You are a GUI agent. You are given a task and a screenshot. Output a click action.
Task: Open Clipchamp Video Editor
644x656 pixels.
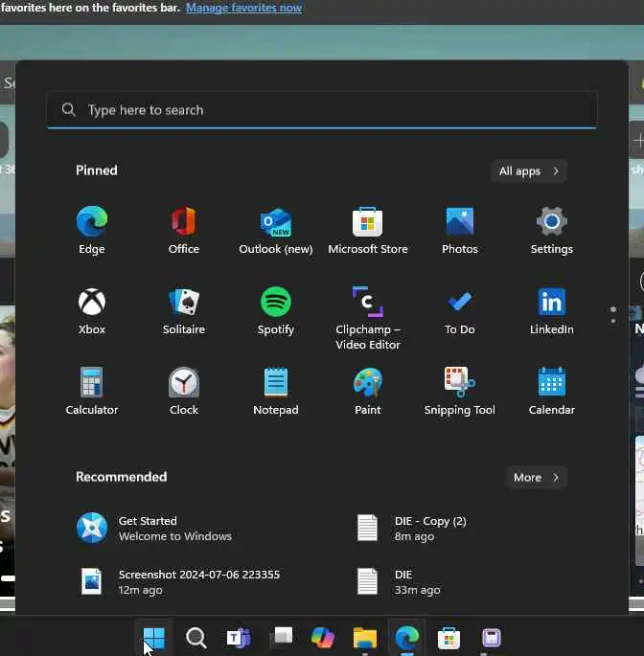point(368,318)
